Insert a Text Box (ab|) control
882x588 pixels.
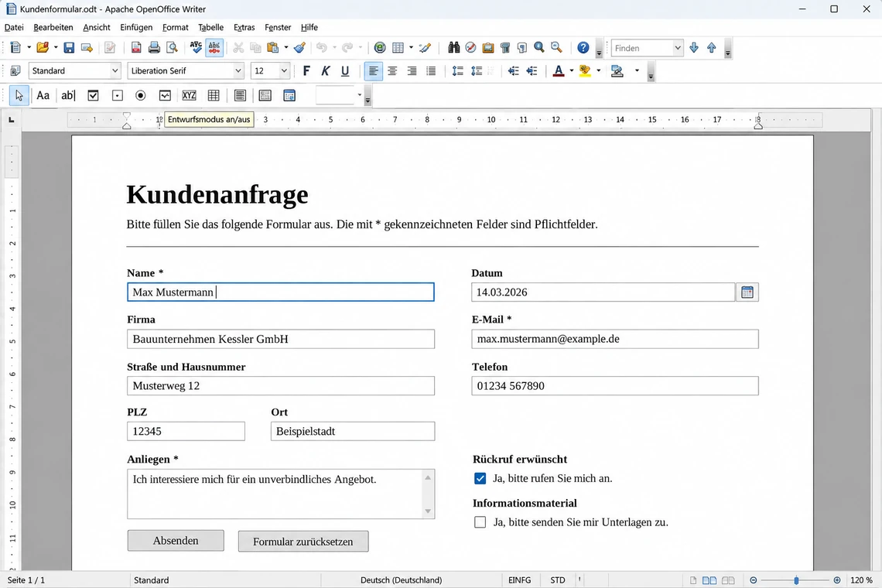(x=67, y=96)
